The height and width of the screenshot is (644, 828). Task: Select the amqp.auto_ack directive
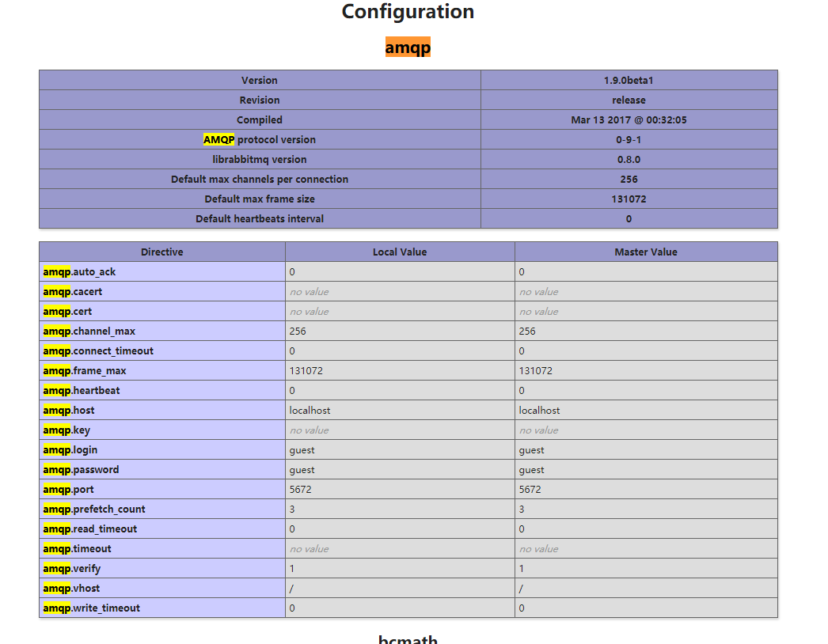[x=79, y=272]
